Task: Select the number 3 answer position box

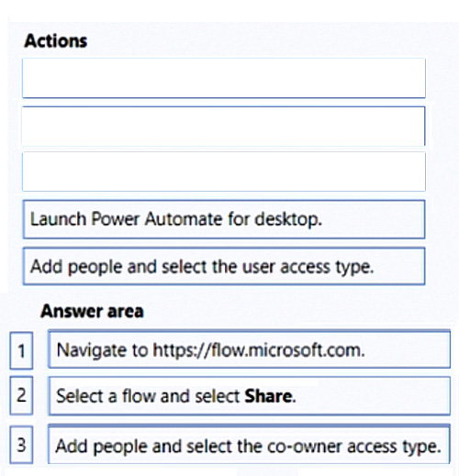Action: pyautogui.click(x=21, y=445)
